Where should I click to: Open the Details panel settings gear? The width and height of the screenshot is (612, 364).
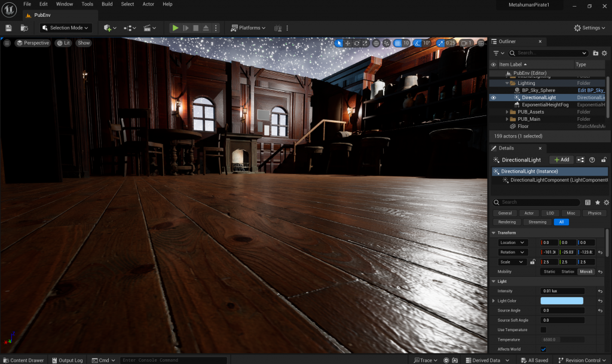pos(606,202)
